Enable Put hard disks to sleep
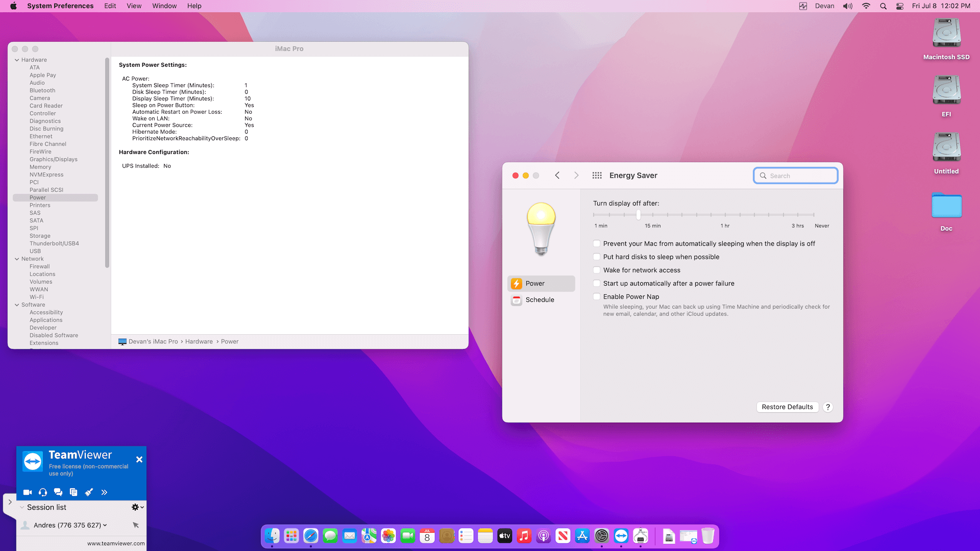The height and width of the screenshot is (551, 980). point(597,257)
